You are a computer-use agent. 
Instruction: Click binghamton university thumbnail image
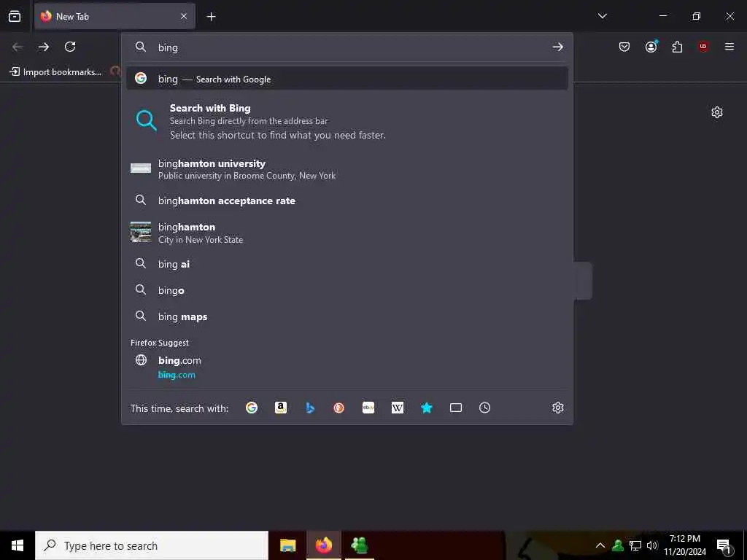(141, 168)
